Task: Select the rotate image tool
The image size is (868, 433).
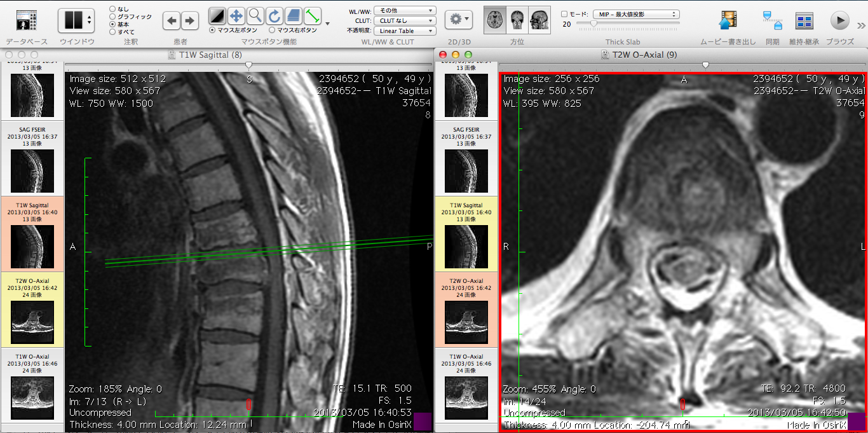Action: (274, 15)
